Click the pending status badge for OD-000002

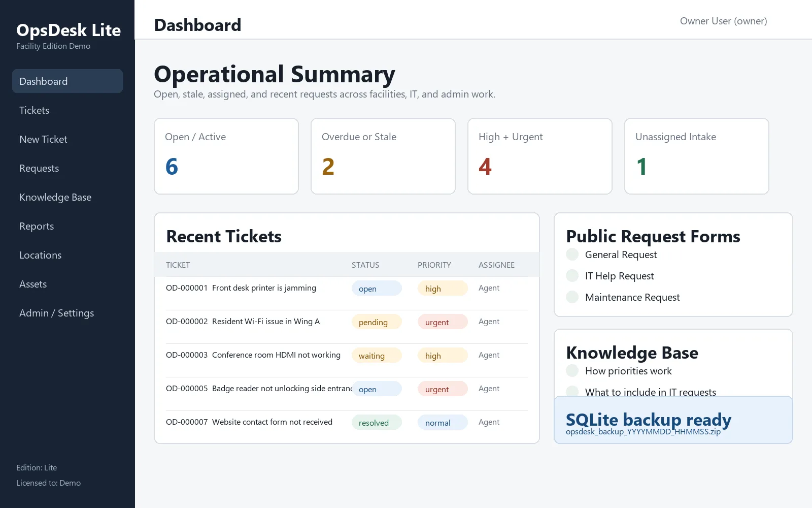tap(377, 322)
